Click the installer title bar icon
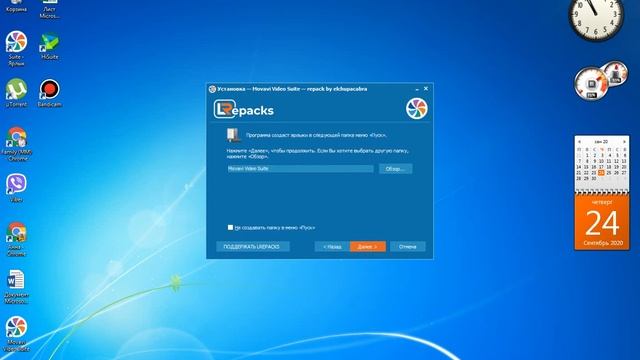Viewport: 640px width, 360px height. pyautogui.click(x=212, y=89)
